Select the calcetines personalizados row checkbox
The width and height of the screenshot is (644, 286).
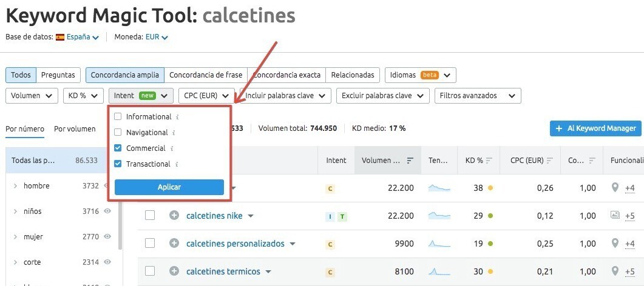pos(150,244)
